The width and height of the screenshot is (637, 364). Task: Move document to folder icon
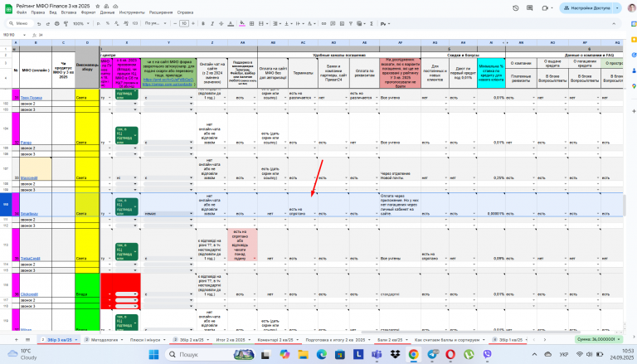(106, 7)
